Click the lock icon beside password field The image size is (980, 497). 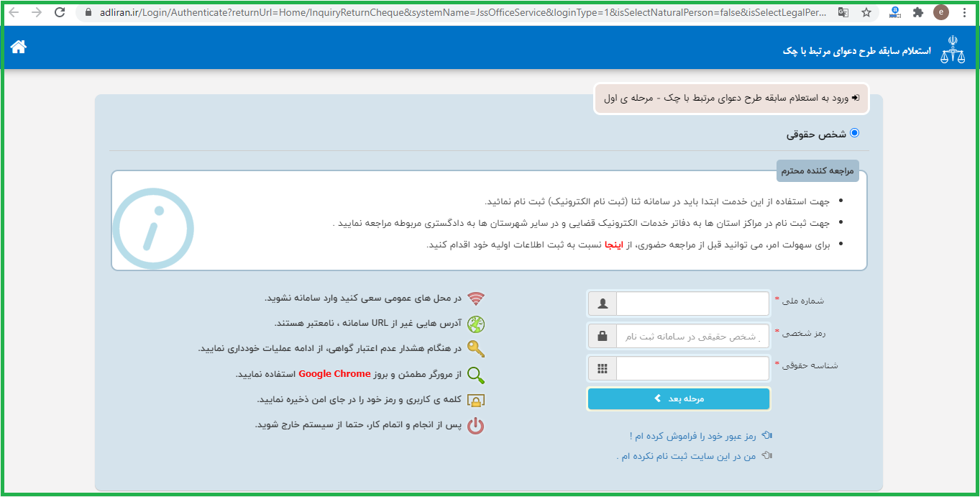click(x=603, y=336)
